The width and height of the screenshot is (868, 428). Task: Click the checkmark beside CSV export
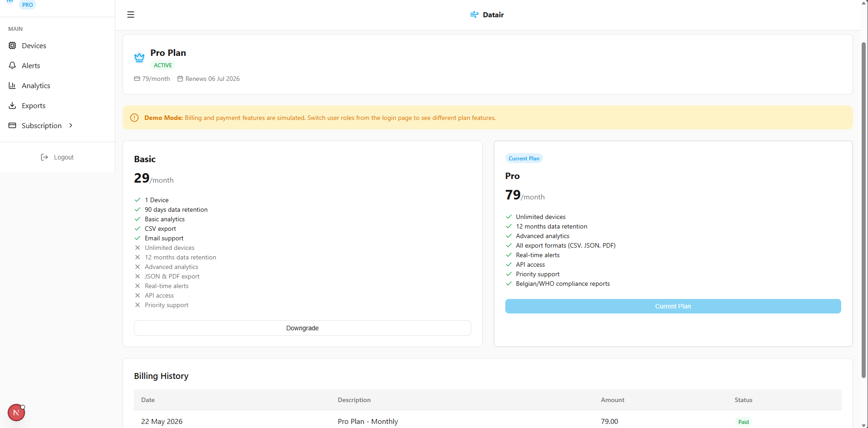[138, 229]
